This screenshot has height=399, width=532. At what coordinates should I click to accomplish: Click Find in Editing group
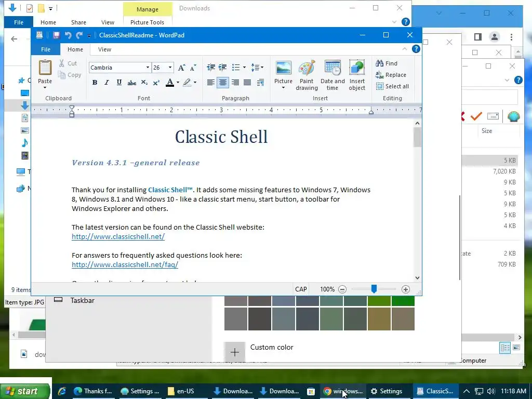[387, 63]
